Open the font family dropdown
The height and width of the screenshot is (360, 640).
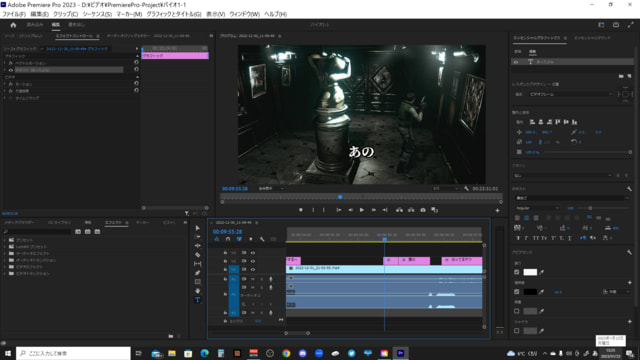click(572, 198)
